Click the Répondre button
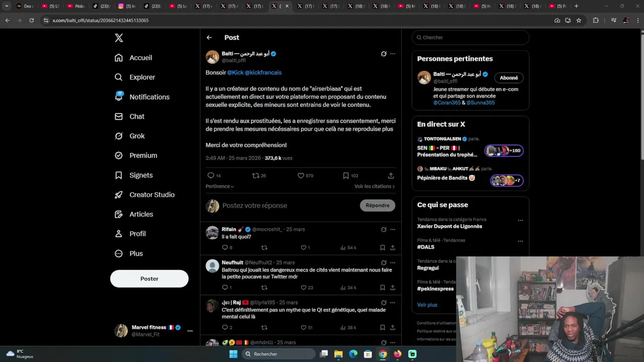 point(378,206)
